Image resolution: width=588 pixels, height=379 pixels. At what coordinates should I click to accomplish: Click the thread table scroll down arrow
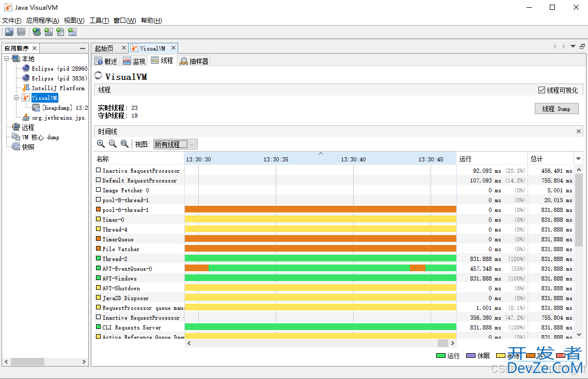(x=579, y=335)
